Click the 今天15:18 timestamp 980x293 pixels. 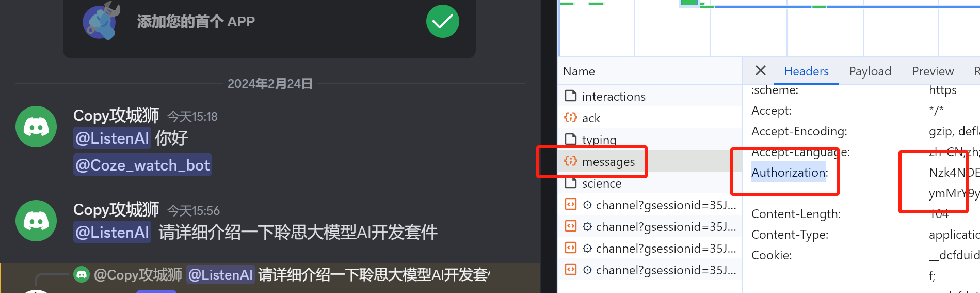pyautogui.click(x=192, y=117)
